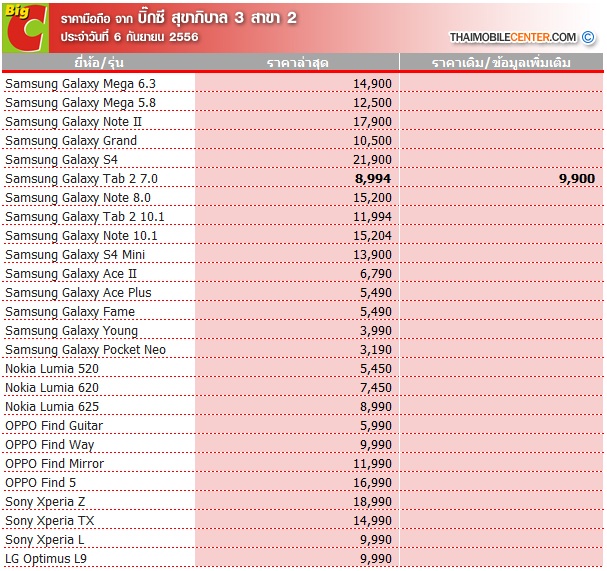The height and width of the screenshot is (571, 607).
Task: Select Samsung Galaxy Pocket Neo name
Action: (86, 349)
